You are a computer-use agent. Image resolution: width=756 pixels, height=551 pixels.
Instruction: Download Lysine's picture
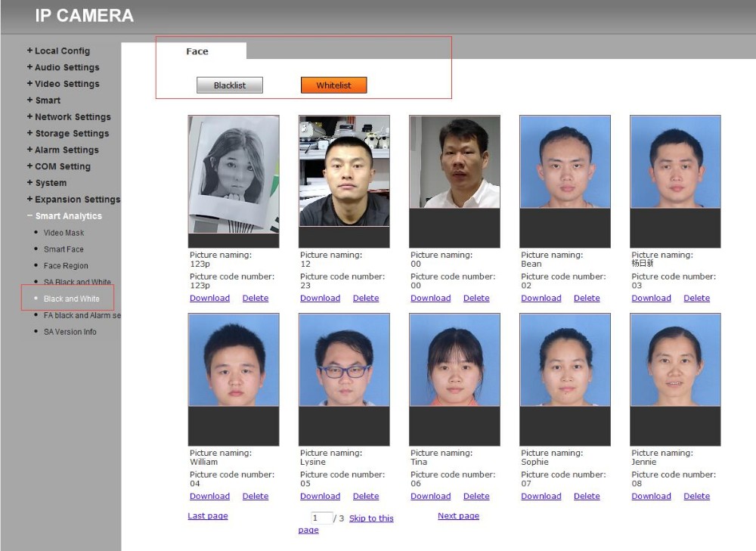point(320,496)
